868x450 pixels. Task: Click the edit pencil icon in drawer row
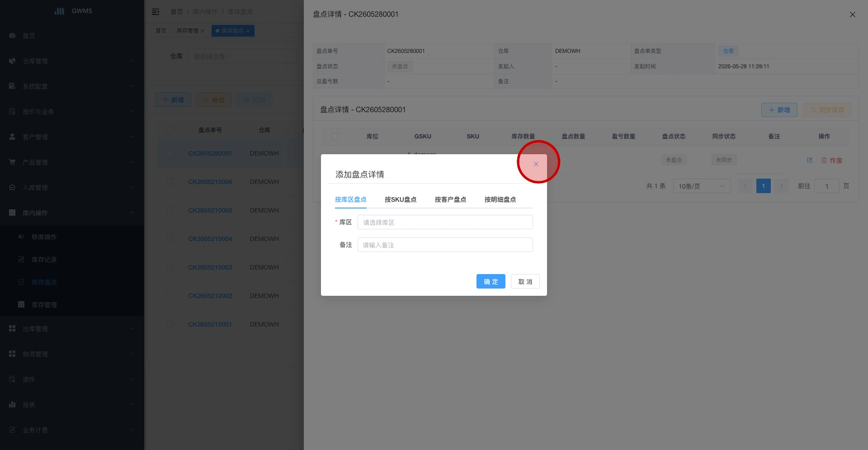pyautogui.click(x=810, y=160)
